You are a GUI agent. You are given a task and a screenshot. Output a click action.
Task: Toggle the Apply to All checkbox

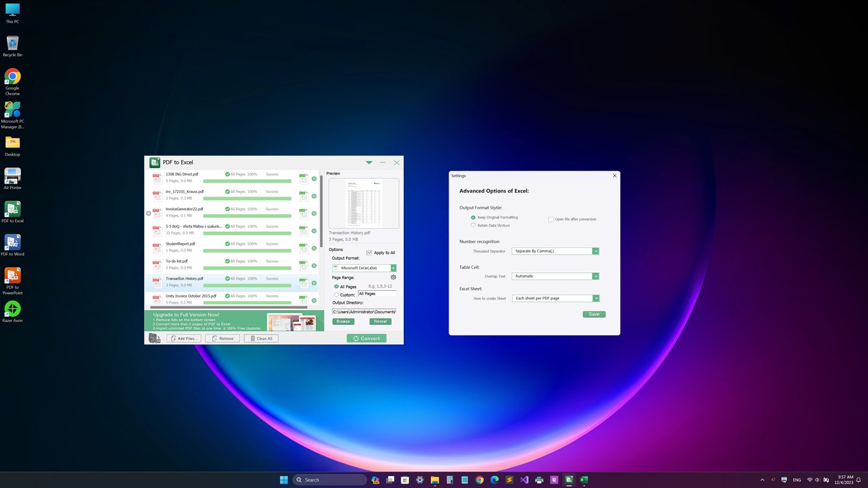368,252
